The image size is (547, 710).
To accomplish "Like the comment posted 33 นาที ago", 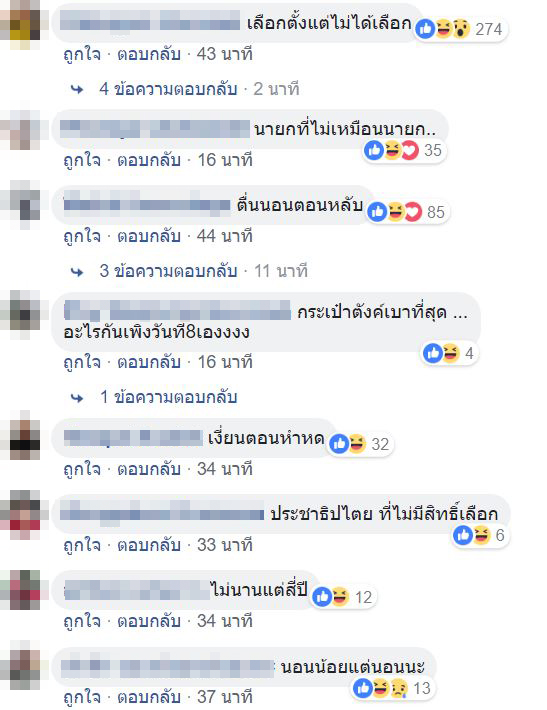I will [82, 545].
